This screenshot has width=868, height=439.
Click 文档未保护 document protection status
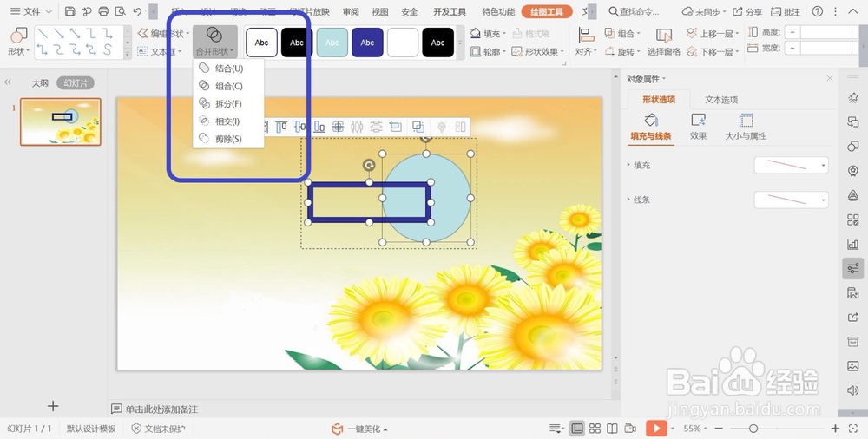click(x=158, y=429)
